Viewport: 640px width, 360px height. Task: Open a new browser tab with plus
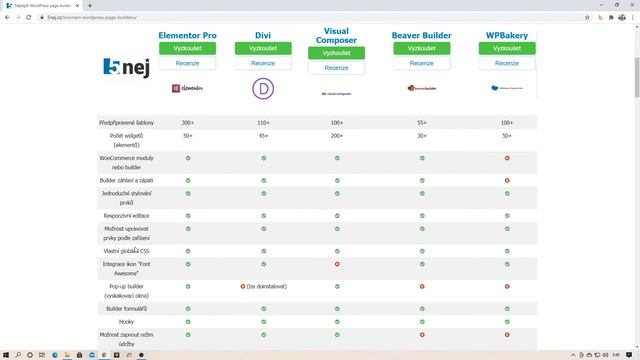(90, 6)
